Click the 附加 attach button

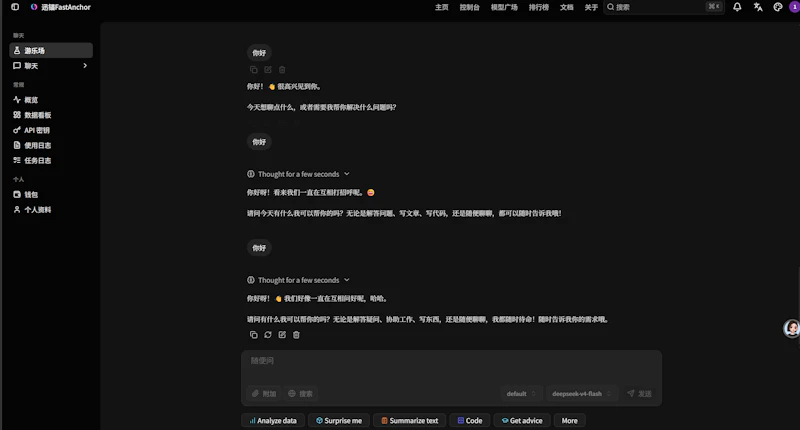264,394
